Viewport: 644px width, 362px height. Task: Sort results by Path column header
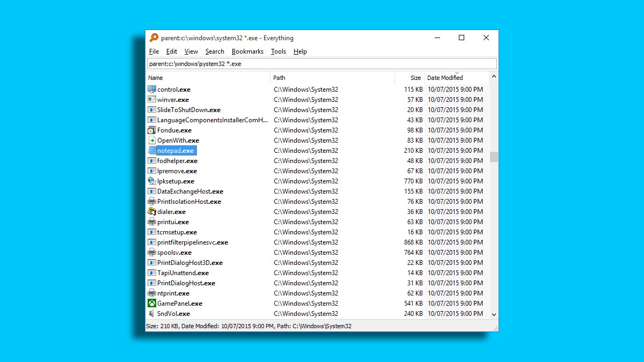click(333, 78)
